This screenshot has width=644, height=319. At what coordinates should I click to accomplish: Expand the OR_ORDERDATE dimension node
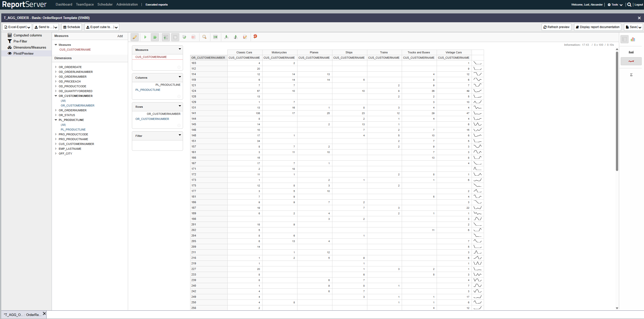56,67
